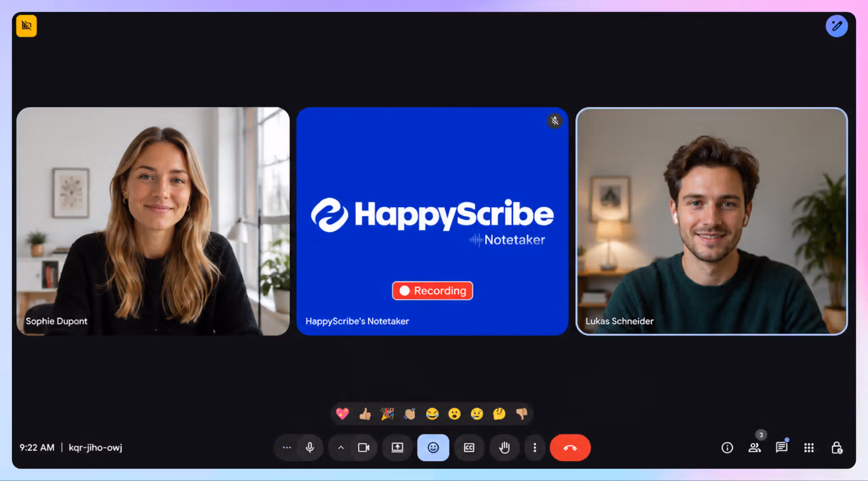The width and height of the screenshot is (868, 481).
Task: Open audio settings three-dot menu
Action: point(287,447)
